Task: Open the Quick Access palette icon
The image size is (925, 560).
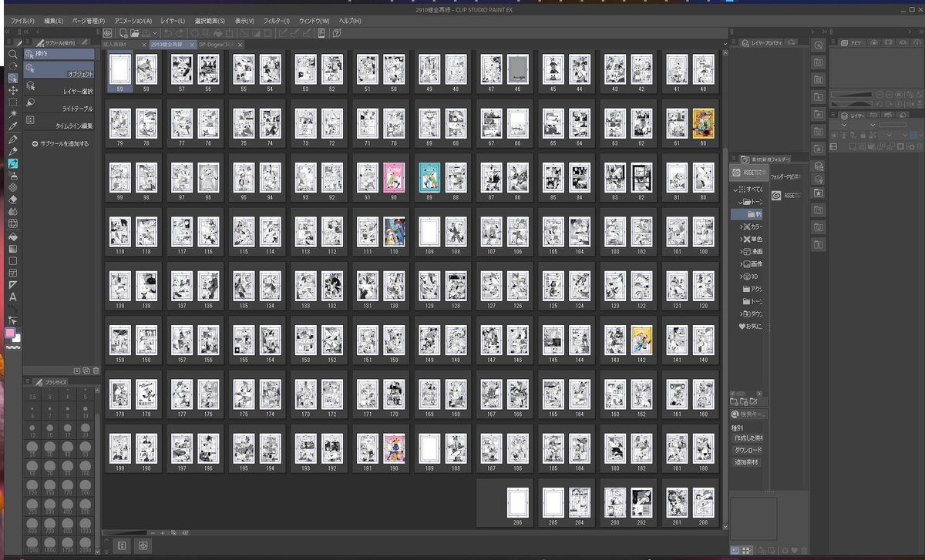Action: (818, 45)
